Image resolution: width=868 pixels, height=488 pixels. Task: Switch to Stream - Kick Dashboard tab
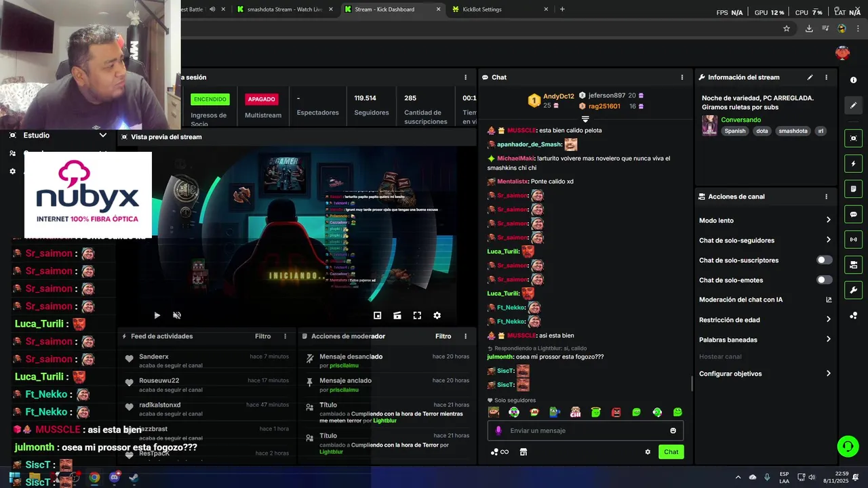[x=391, y=9]
